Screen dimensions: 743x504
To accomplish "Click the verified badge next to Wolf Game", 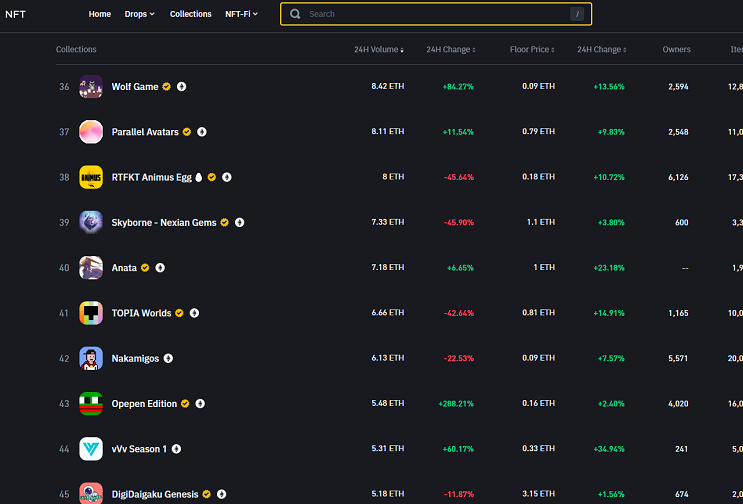I will tap(166, 87).
